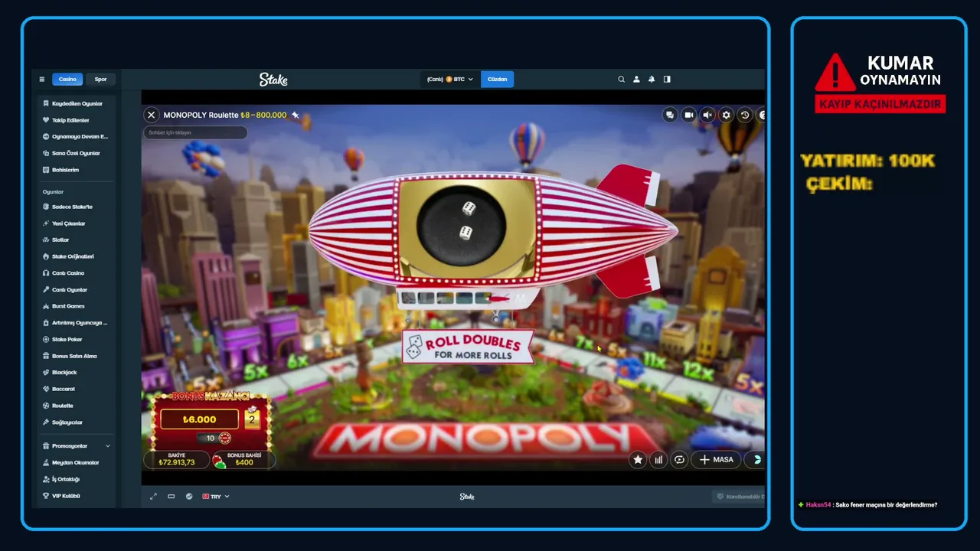Viewport: 980px width, 551px height.
Task: Click the Burst Games icon
Action: click(x=46, y=306)
